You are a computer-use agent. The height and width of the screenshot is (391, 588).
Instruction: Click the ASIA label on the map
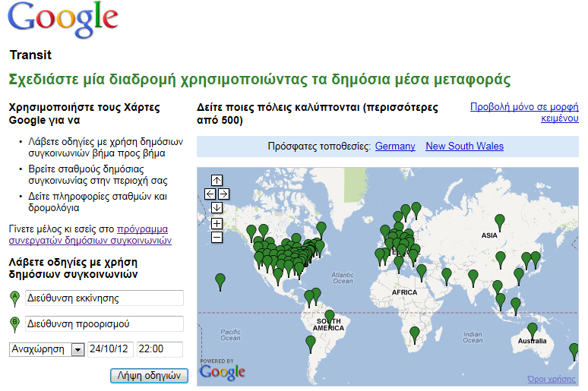coord(489,235)
